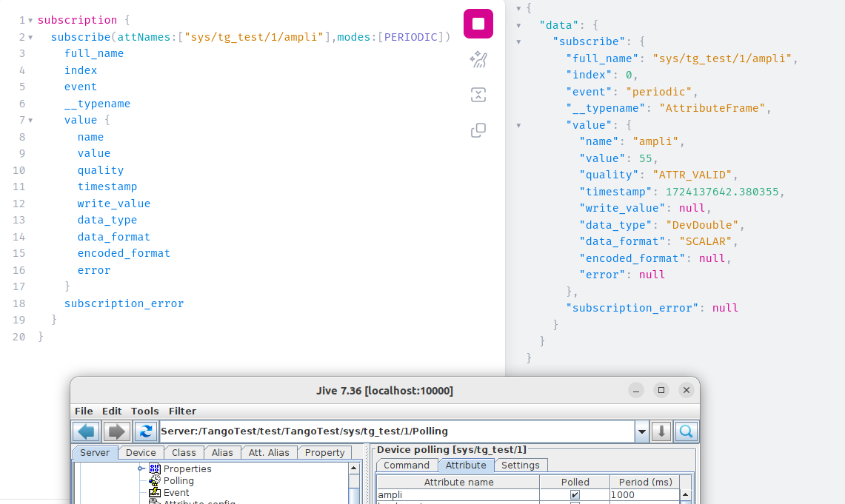Select the Polling node in the tree
Screen dimensions: 845x504
(x=178, y=480)
